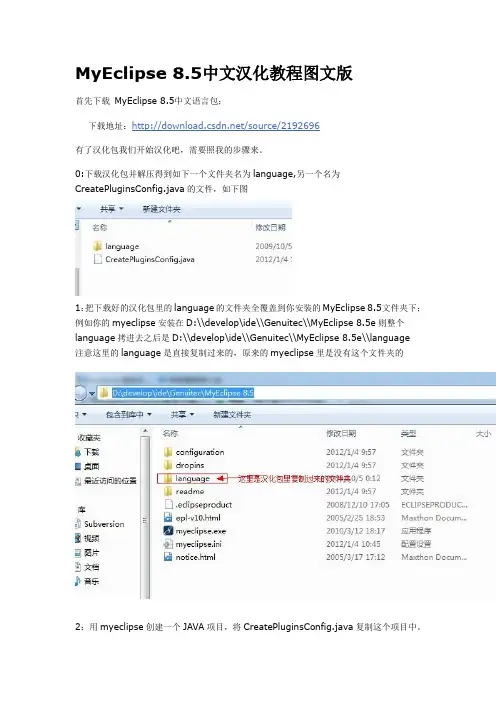The height and width of the screenshot is (702, 496).
Task: Click the epl-v10.html file icon
Action: [x=168, y=518]
